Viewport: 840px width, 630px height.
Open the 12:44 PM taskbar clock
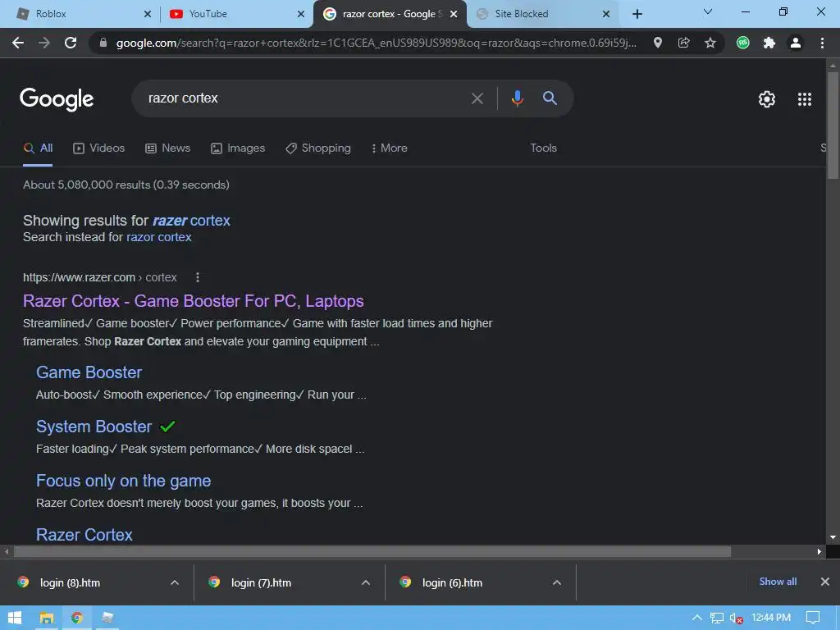tap(771, 618)
